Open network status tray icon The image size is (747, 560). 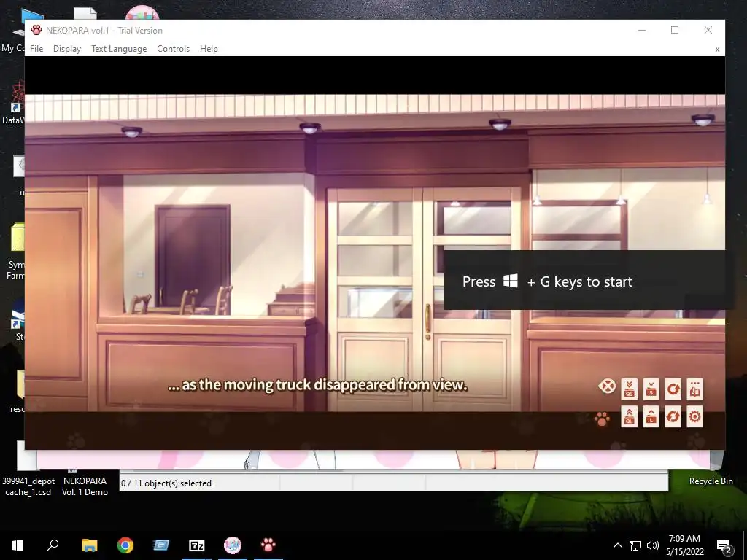pos(635,545)
